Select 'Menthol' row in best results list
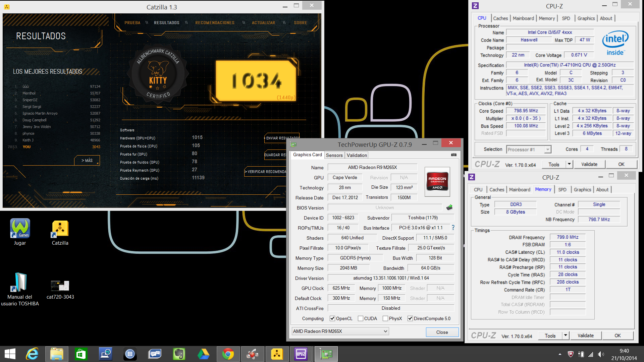Viewport: 644px width, 362px height. [x=57, y=93]
